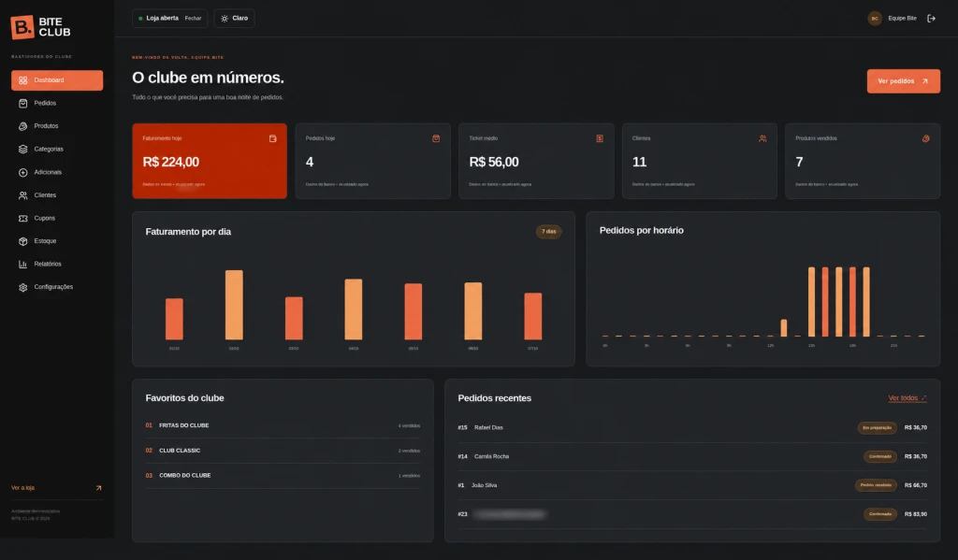
Task: Click wallet icon on the Faturamento hoje card
Action: tap(273, 138)
